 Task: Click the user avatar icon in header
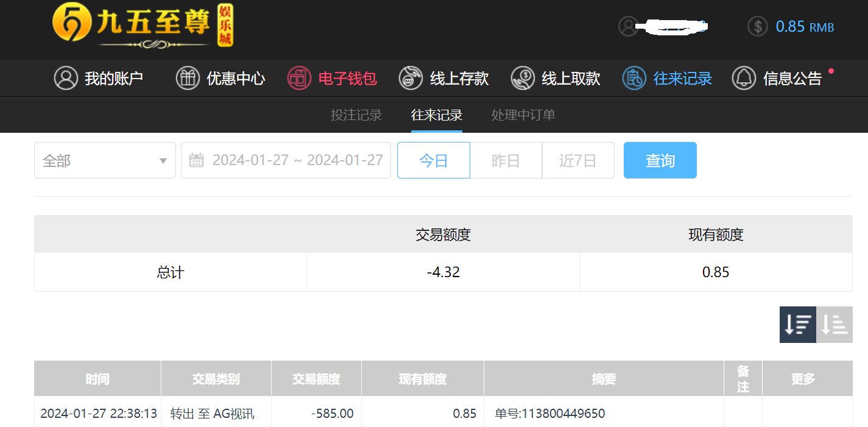tap(627, 26)
